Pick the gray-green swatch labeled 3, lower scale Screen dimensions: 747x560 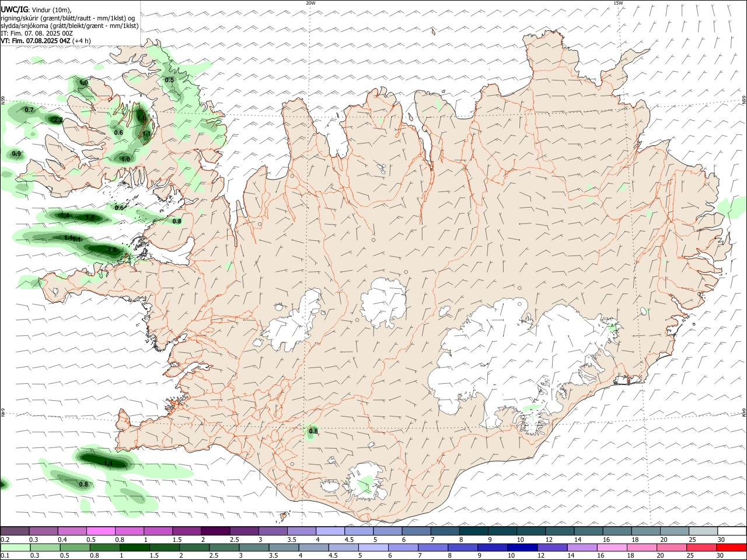point(254,547)
